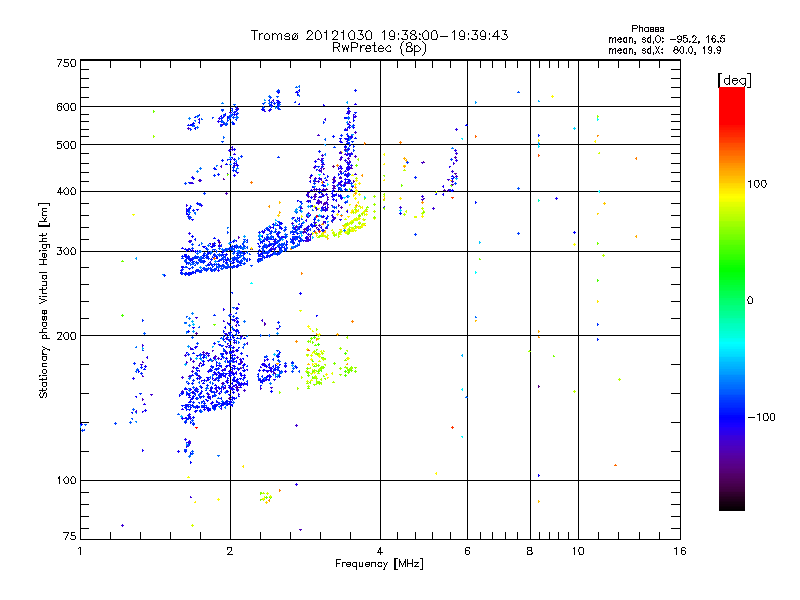Click the plot title 'Tromsø 20121030 19:38:00-19:39:43'
Viewport: 800px width, 600px height.
[380, 35]
